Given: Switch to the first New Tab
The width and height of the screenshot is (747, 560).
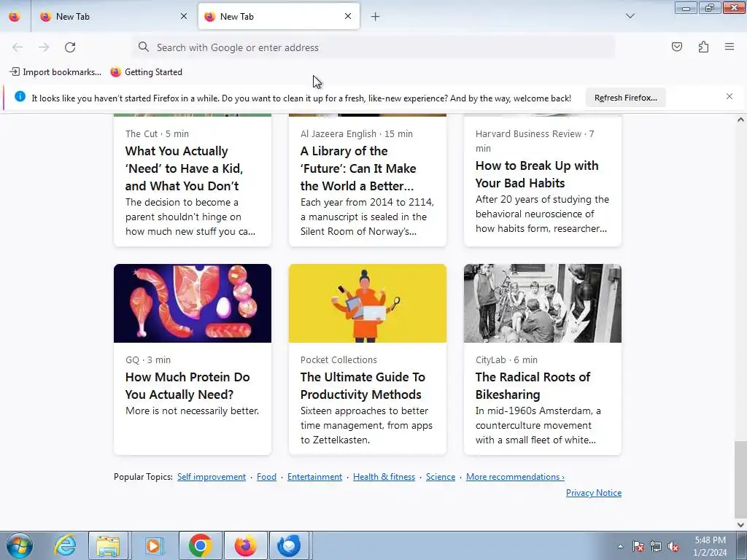Looking at the screenshot, I should [114, 16].
